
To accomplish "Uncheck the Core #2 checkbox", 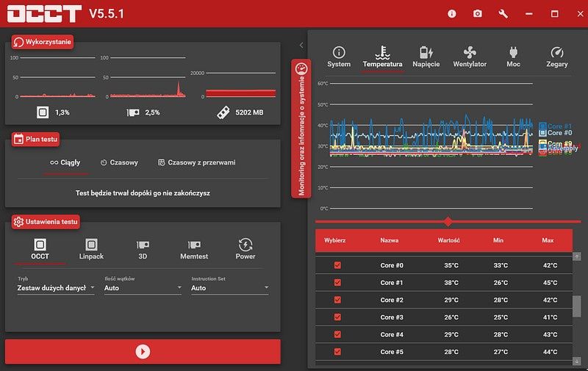I will click(x=337, y=300).
